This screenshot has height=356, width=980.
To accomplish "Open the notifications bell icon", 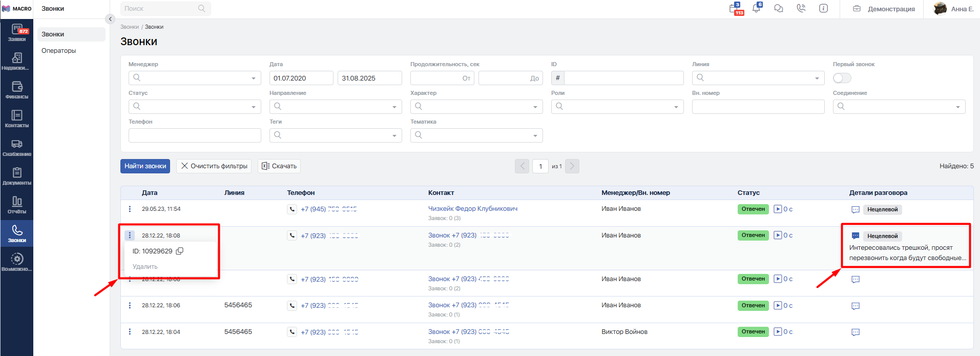I will (756, 9).
